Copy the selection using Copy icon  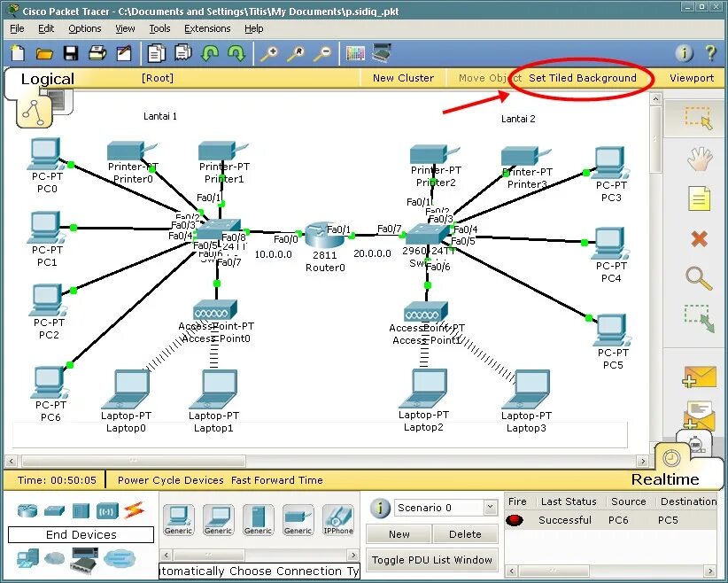coord(156,53)
